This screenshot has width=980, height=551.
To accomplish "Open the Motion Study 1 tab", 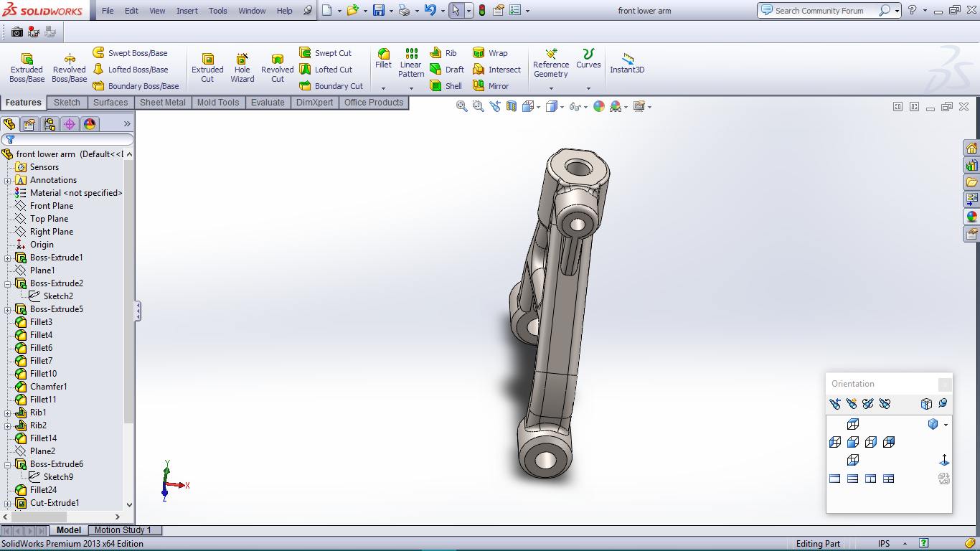I will (123, 530).
